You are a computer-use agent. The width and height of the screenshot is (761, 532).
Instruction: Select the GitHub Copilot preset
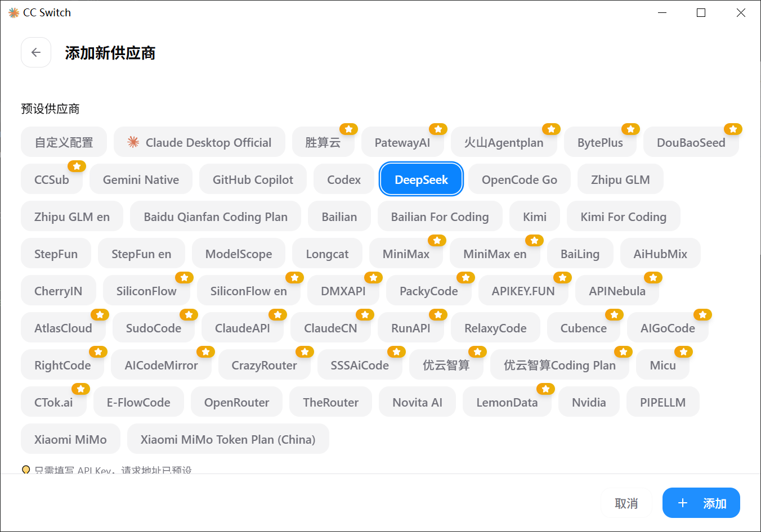point(253,179)
